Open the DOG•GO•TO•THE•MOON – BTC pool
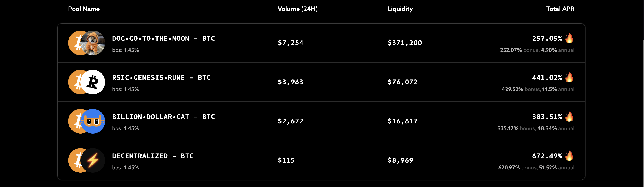This screenshot has height=187, width=644. [321, 43]
